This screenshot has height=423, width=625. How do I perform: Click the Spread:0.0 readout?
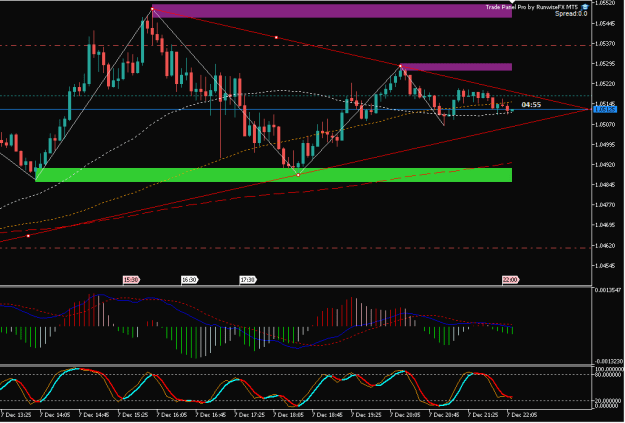click(571, 14)
